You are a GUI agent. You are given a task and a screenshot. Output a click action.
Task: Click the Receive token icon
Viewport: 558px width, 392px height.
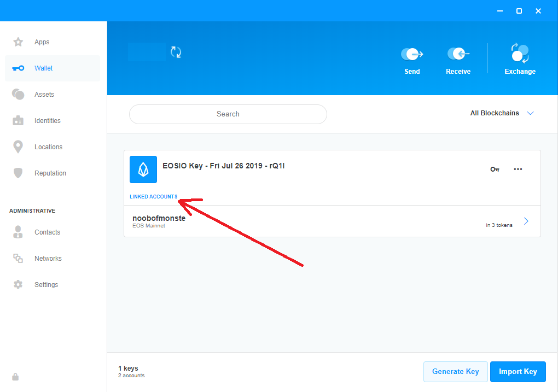[458, 54]
